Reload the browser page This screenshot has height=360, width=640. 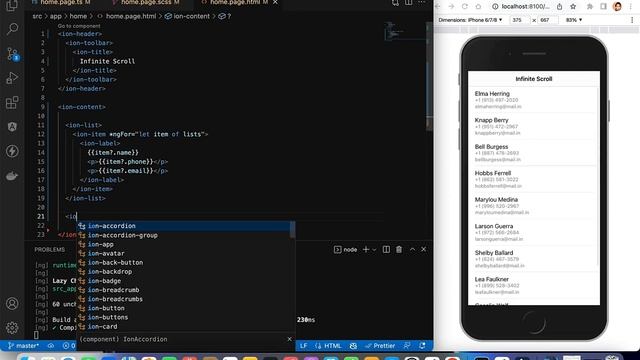pos(465,7)
